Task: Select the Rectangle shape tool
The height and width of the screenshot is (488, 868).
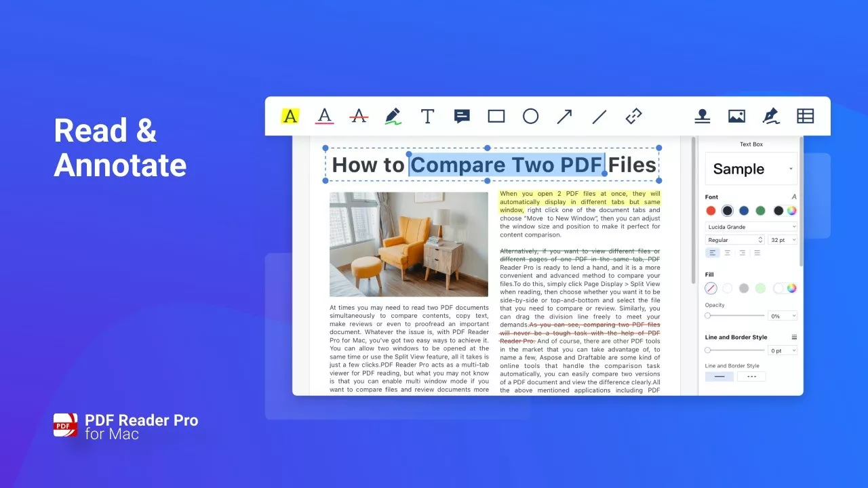Action: coord(496,116)
